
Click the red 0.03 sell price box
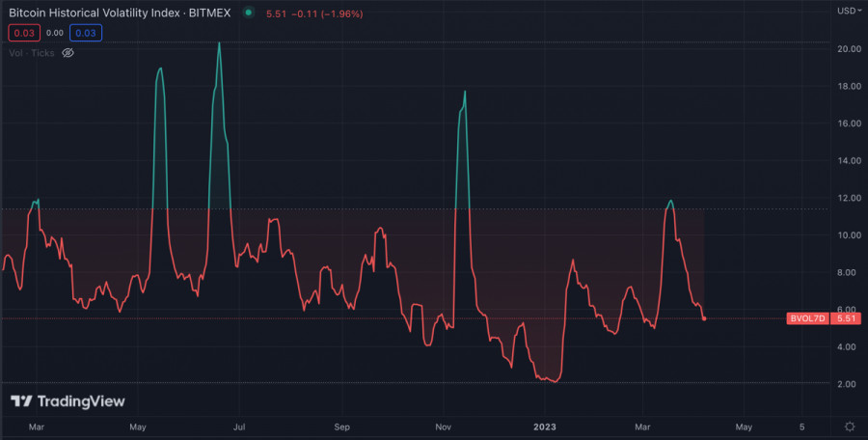(x=23, y=33)
